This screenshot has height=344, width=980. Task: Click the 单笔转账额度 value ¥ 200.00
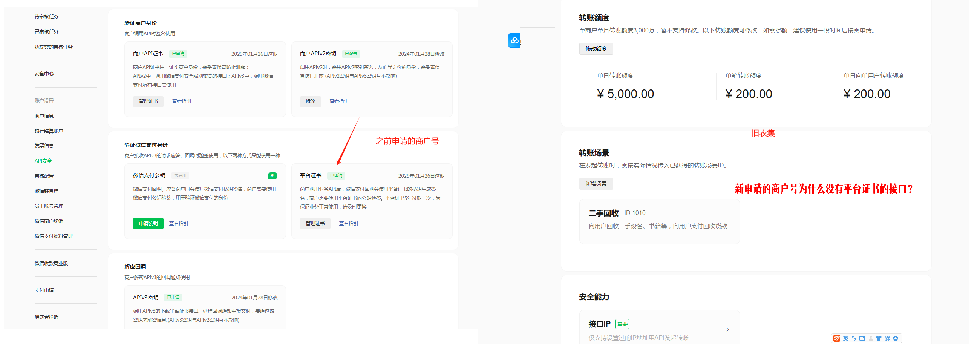749,94
